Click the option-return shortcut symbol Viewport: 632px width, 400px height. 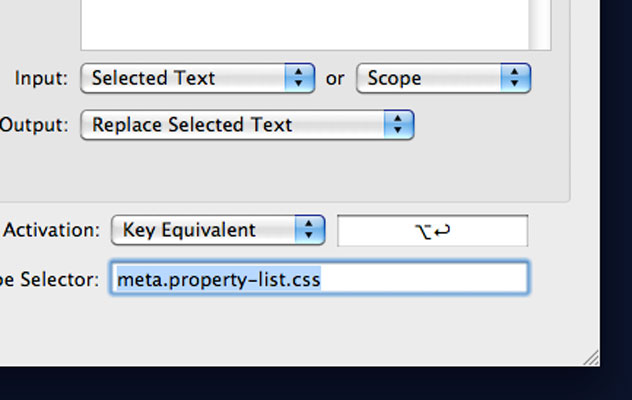pos(432,231)
